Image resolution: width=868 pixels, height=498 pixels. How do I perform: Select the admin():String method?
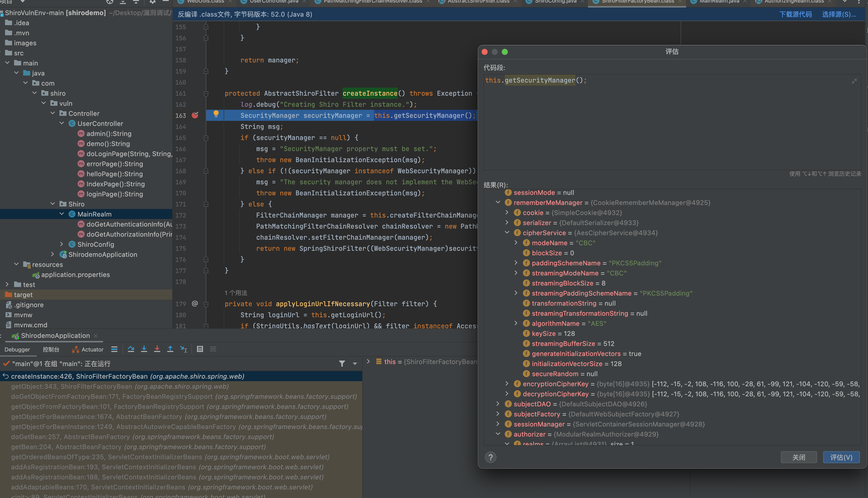[109, 133]
